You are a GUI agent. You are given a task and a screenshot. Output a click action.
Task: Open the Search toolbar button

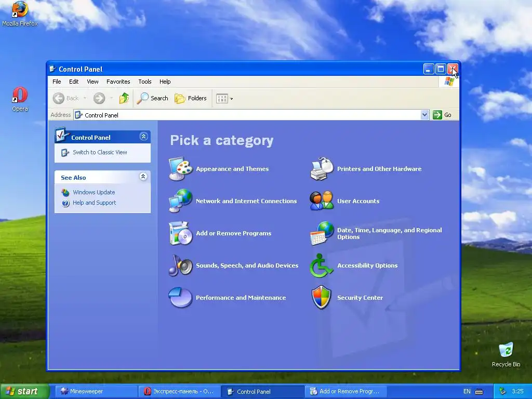click(153, 98)
